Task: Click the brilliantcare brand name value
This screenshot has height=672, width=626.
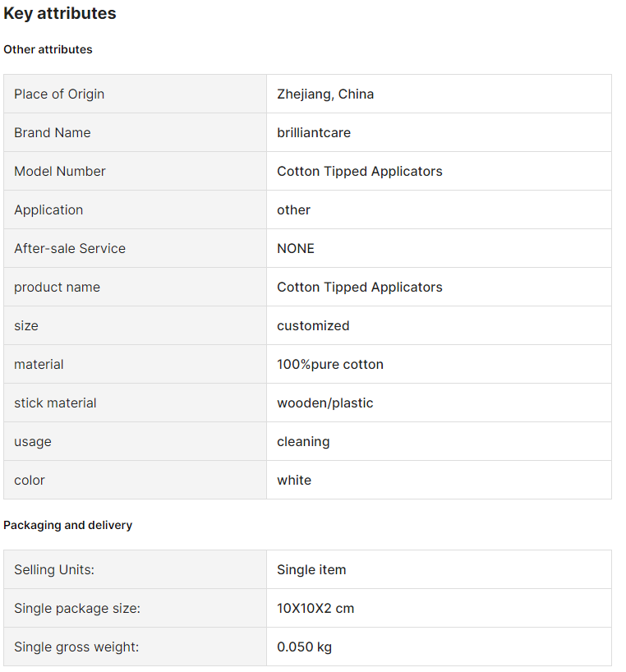Action: 314,132
